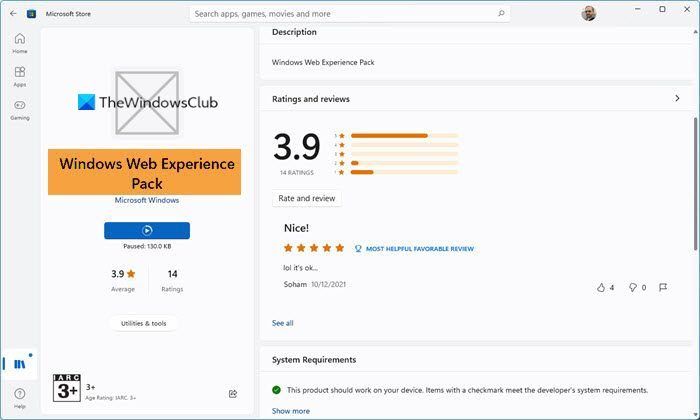
Task: Go back with the back arrow
Action: click(13, 13)
